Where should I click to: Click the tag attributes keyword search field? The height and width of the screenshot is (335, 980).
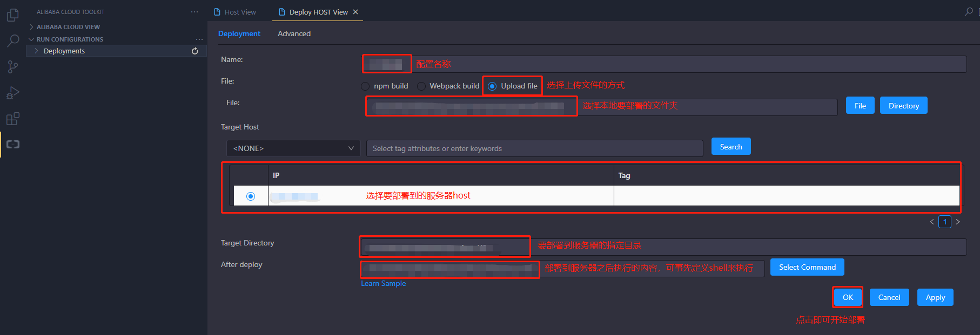point(535,148)
